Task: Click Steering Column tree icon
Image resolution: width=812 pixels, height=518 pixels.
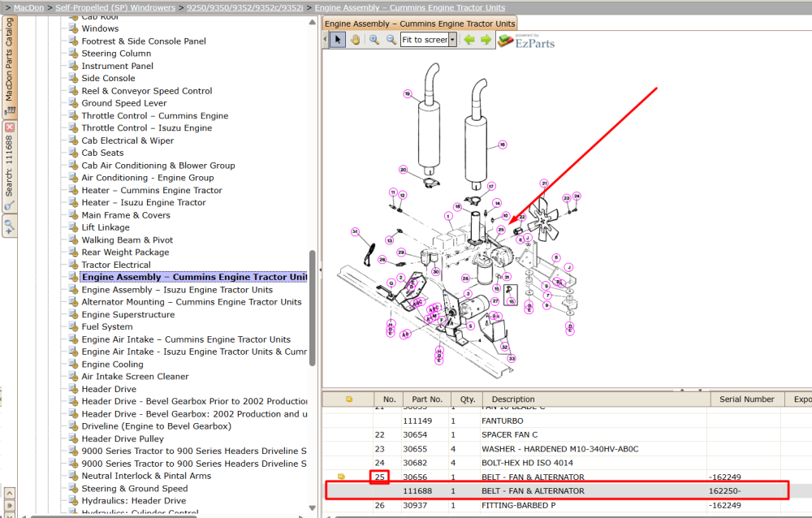Action: [x=74, y=54]
